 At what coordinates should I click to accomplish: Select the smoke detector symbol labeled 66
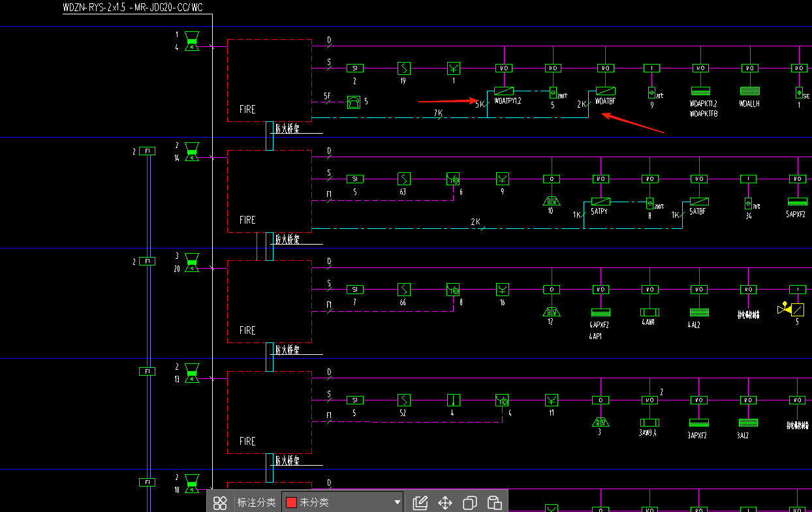tap(404, 289)
